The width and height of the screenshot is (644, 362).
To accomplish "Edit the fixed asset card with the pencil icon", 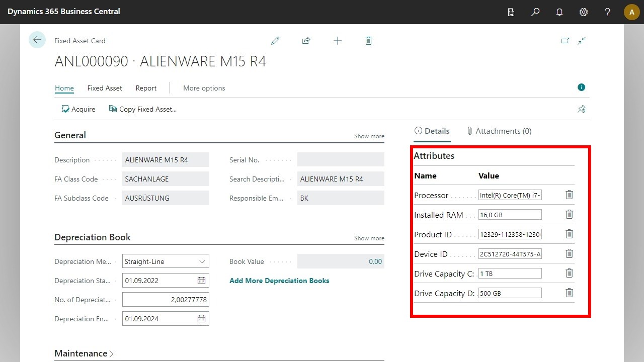I will (275, 41).
